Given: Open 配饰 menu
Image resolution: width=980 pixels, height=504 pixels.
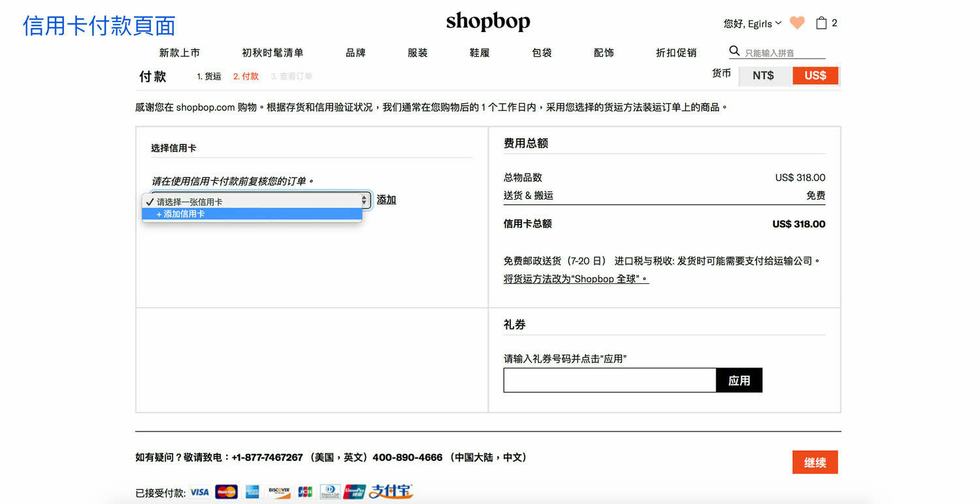Looking at the screenshot, I should [604, 53].
